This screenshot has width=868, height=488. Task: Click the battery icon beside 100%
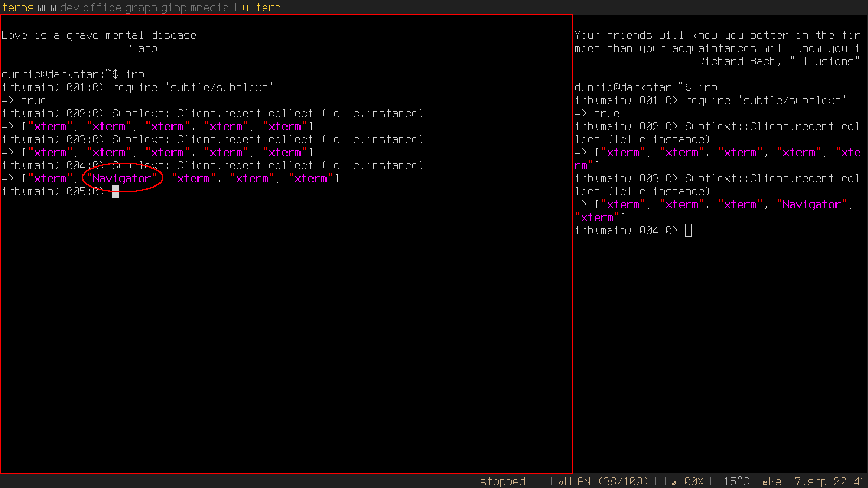(x=674, y=482)
